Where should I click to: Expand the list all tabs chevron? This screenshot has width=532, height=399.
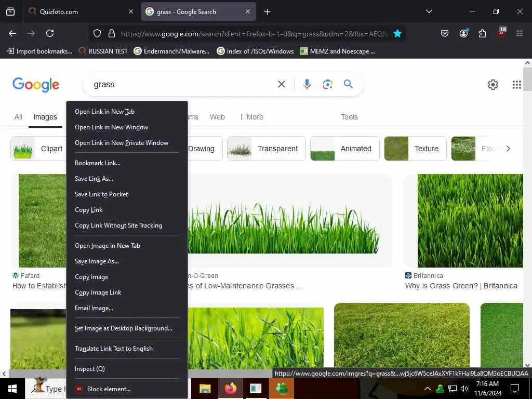(429, 11)
